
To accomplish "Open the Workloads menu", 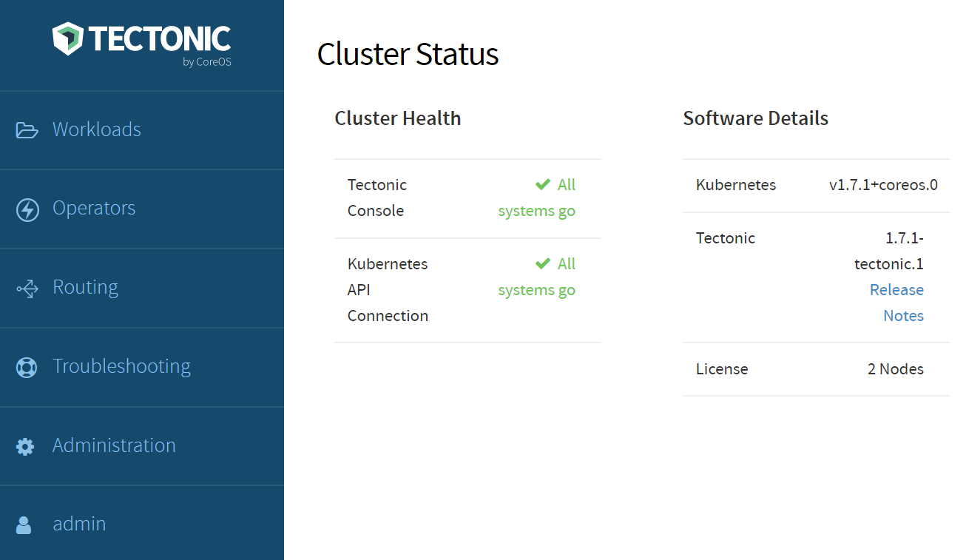I will pos(142,130).
